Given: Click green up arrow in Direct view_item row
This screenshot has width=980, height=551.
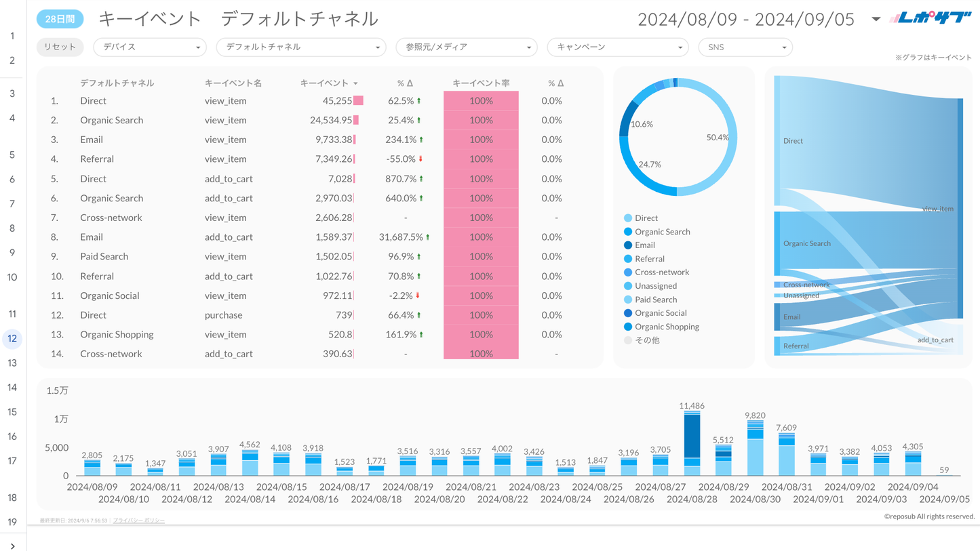Looking at the screenshot, I should pyautogui.click(x=419, y=101).
